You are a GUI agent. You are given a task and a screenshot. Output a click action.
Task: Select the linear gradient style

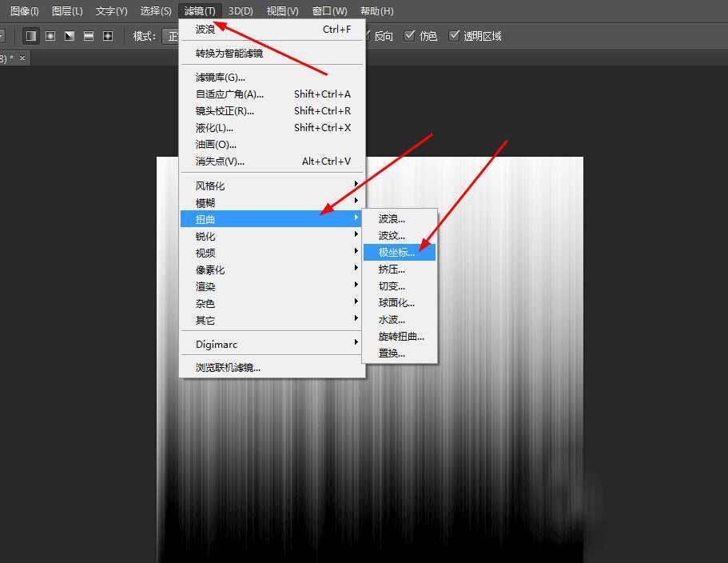pyautogui.click(x=30, y=35)
